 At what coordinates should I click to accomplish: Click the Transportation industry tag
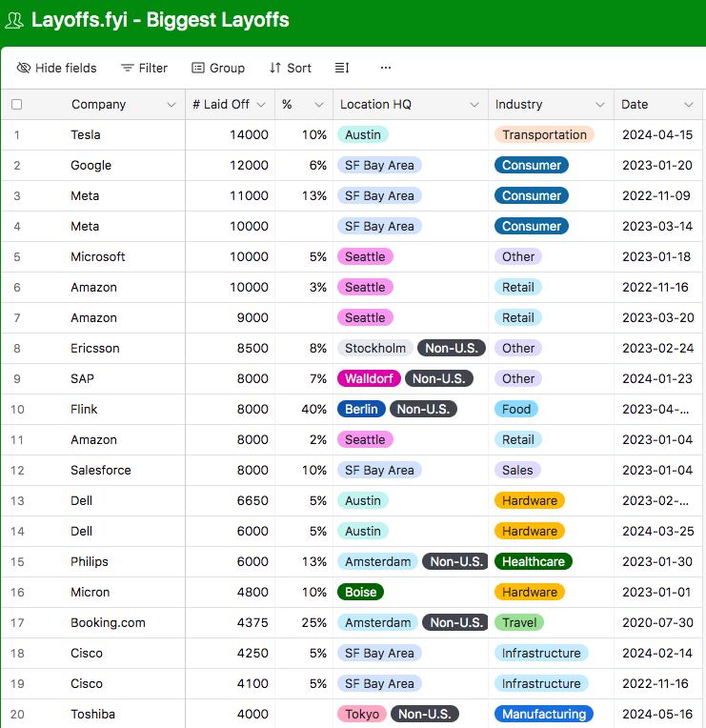coord(544,134)
